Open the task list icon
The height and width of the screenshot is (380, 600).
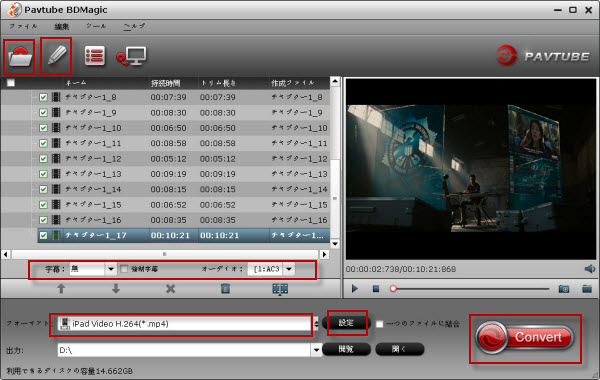(95, 56)
